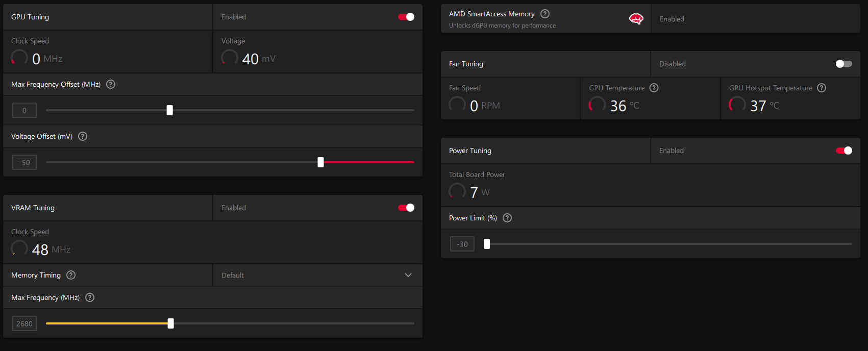Open help icon beside Power Limit (%)
Image resolution: width=868 pixels, height=351 pixels.
coord(507,218)
